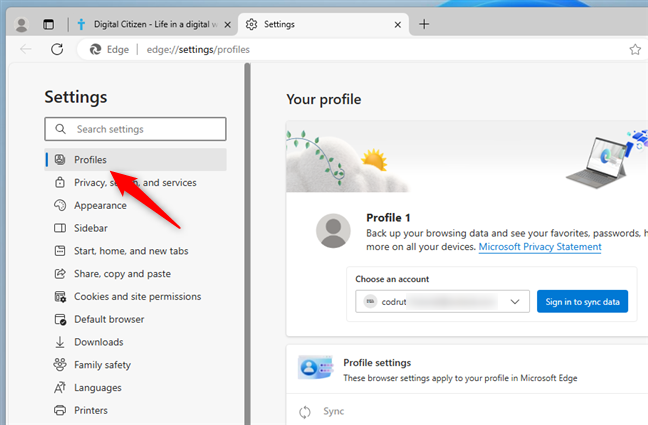Click the Sidebar panel icon
This screenshot has height=425, width=648.
[x=60, y=228]
